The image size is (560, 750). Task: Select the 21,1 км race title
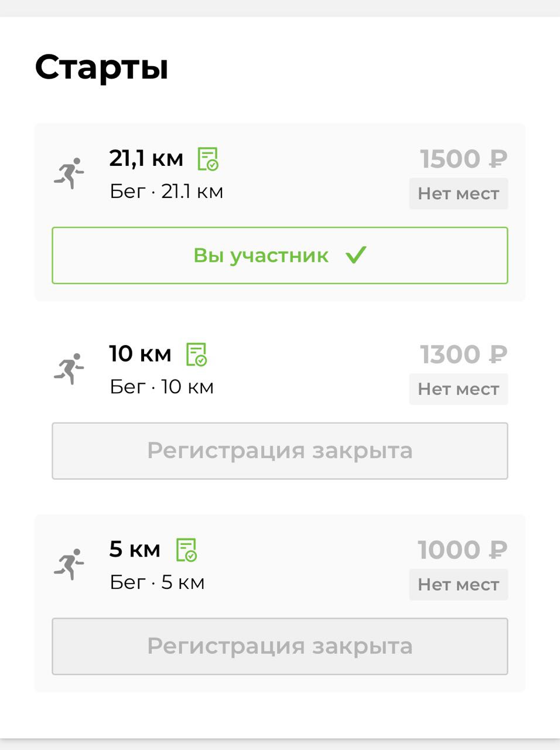[x=146, y=158]
